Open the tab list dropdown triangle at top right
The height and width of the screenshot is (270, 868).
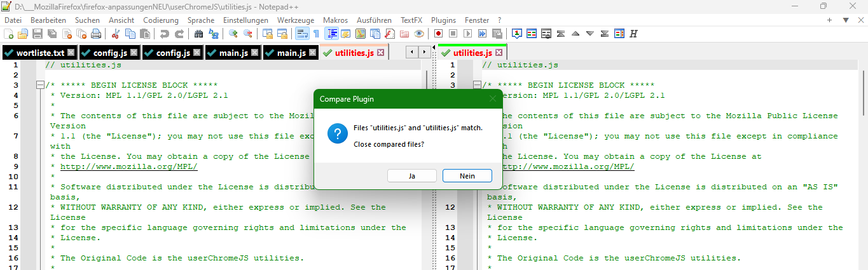tap(845, 20)
